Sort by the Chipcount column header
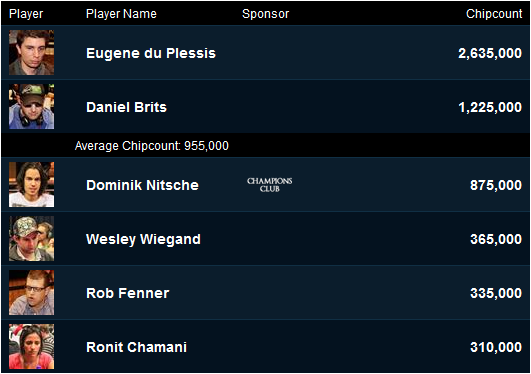 tap(494, 14)
